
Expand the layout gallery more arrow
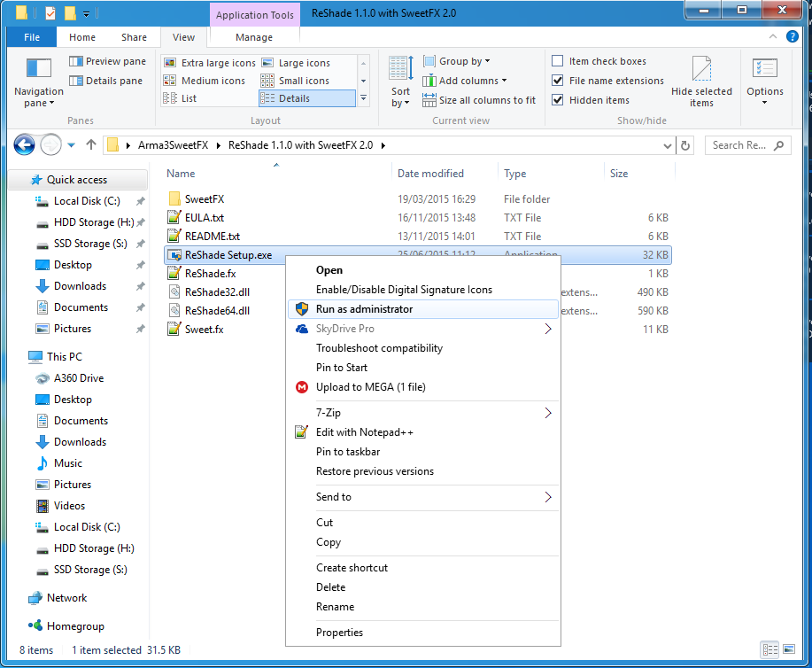click(x=364, y=98)
